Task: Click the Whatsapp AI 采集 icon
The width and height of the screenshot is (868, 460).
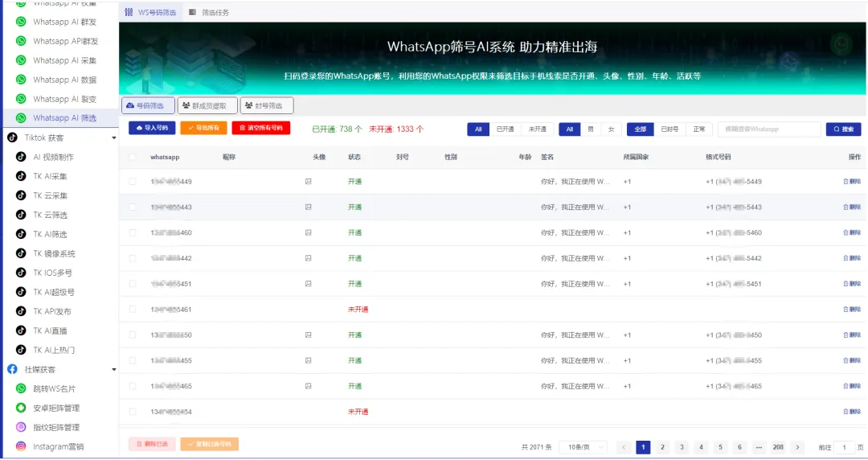Action: (x=21, y=60)
